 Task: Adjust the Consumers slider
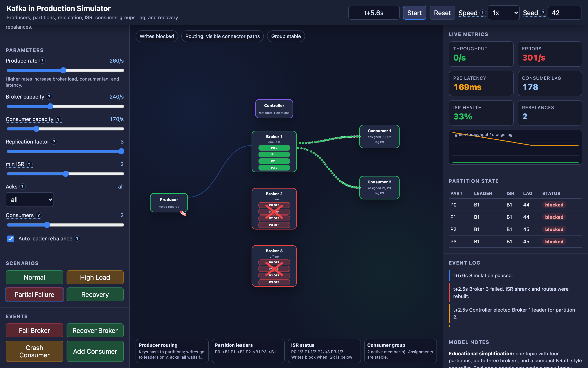(65, 225)
